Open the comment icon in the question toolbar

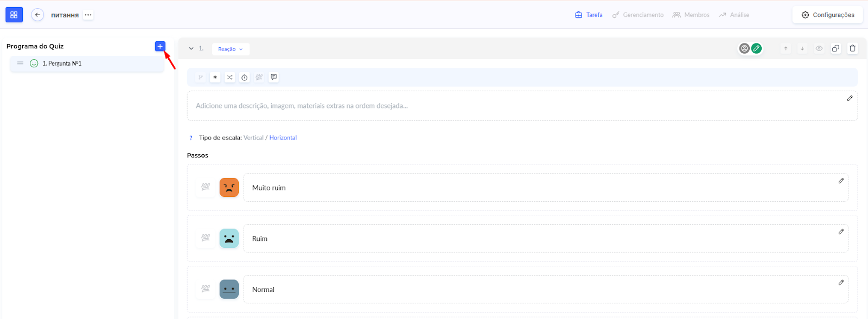click(x=274, y=78)
